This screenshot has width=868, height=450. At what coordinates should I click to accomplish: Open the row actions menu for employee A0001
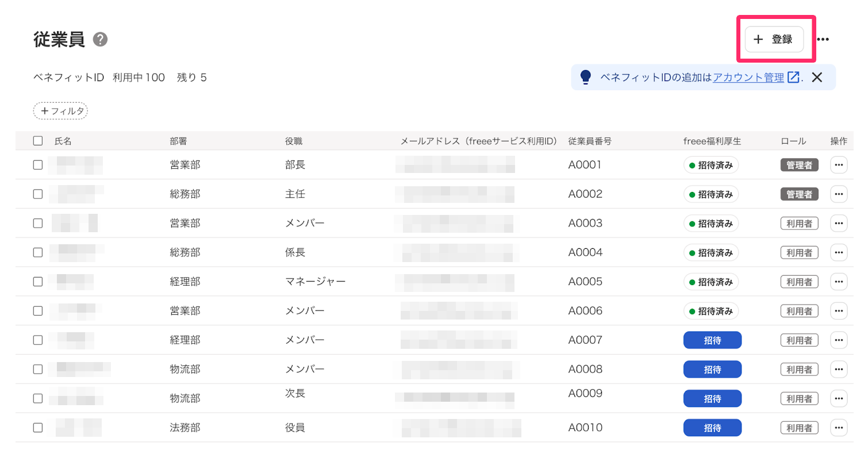pyautogui.click(x=839, y=165)
